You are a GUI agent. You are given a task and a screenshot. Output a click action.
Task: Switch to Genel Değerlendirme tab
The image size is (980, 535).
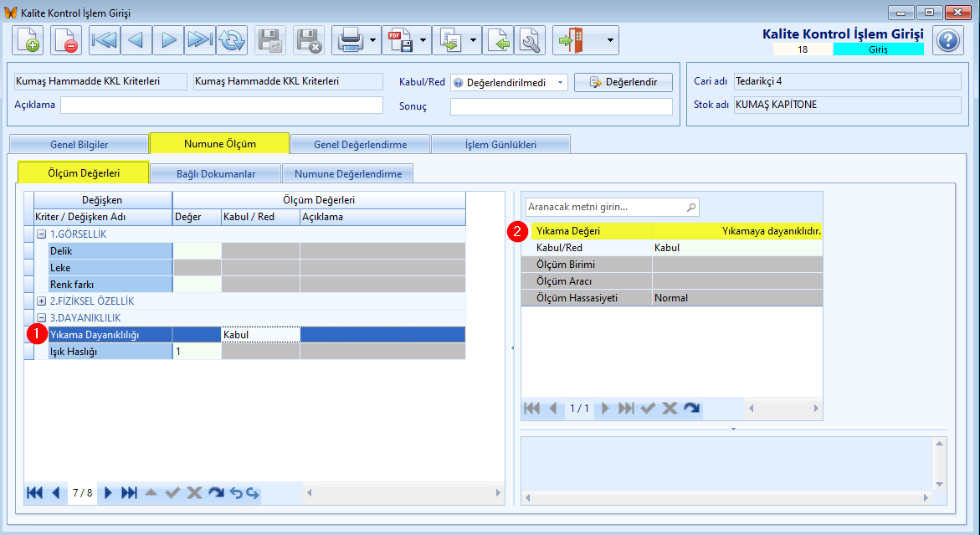360,144
